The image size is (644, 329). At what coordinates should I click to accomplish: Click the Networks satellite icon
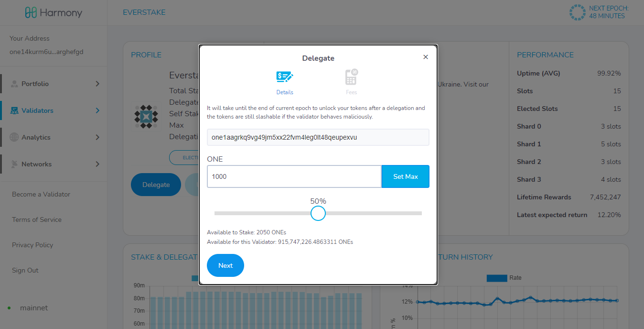click(x=14, y=164)
